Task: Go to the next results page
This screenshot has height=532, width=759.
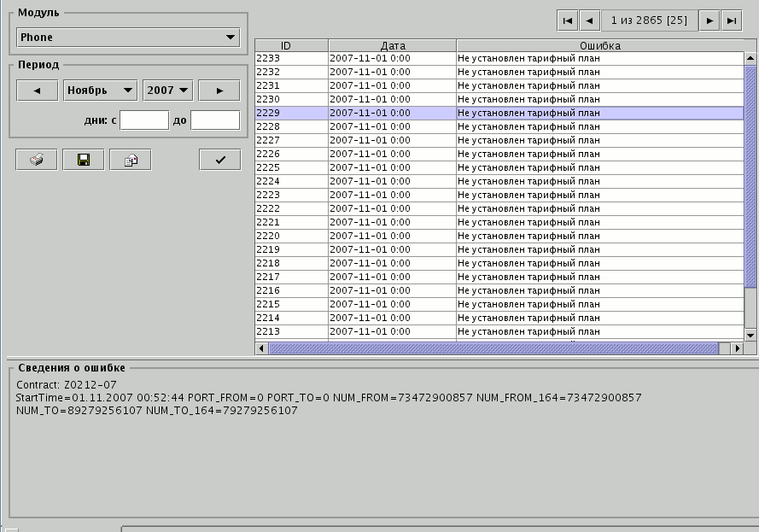Action: tap(709, 20)
